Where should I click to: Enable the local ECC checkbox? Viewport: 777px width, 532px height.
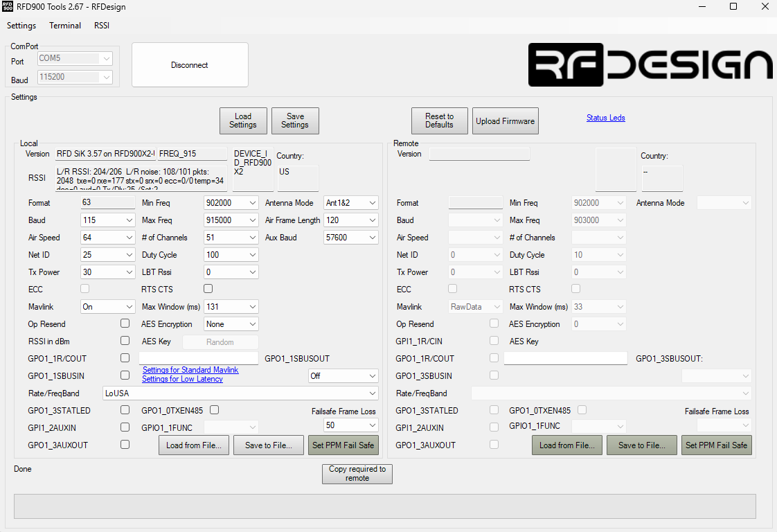[85, 289]
